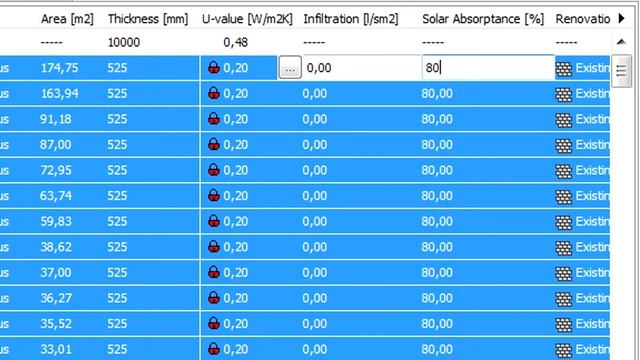Click the brick renovation icon in row 36,27

click(x=564, y=300)
